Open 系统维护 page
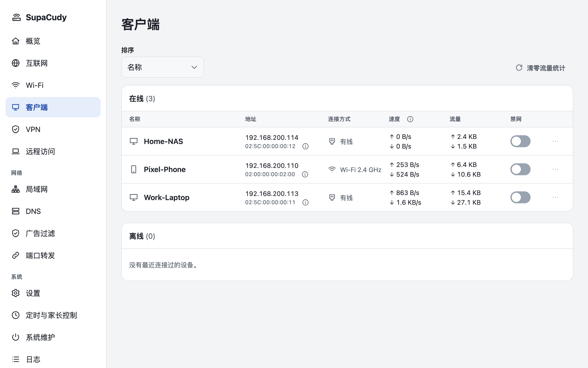The width and height of the screenshot is (588, 368). pos(53,337)
